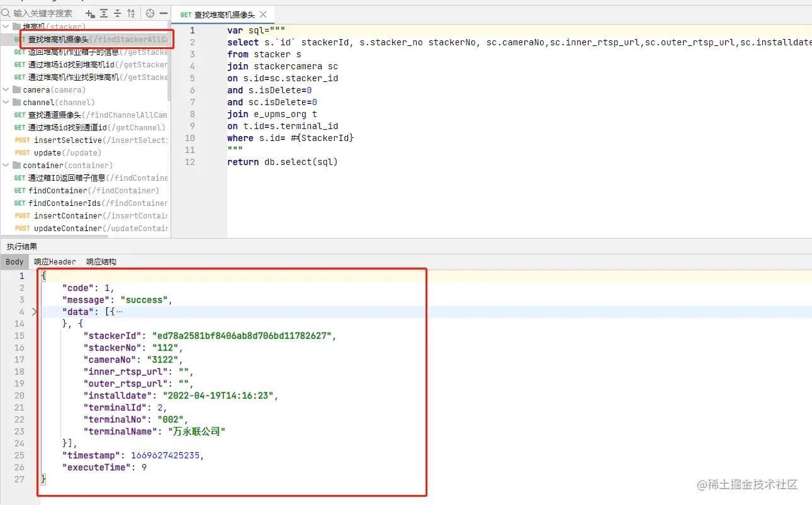Click the "timestamp" result line
812x505 pixels.
[133, 455]
